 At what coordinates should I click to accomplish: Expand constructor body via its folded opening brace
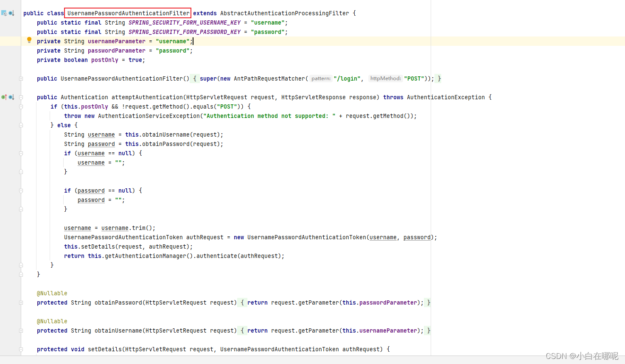[x=195, y=78]
